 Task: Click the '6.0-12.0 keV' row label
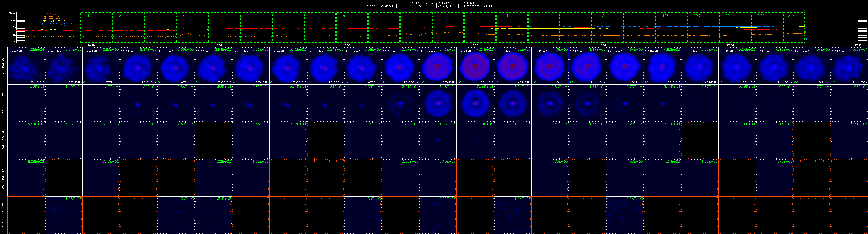coord(3,103)
